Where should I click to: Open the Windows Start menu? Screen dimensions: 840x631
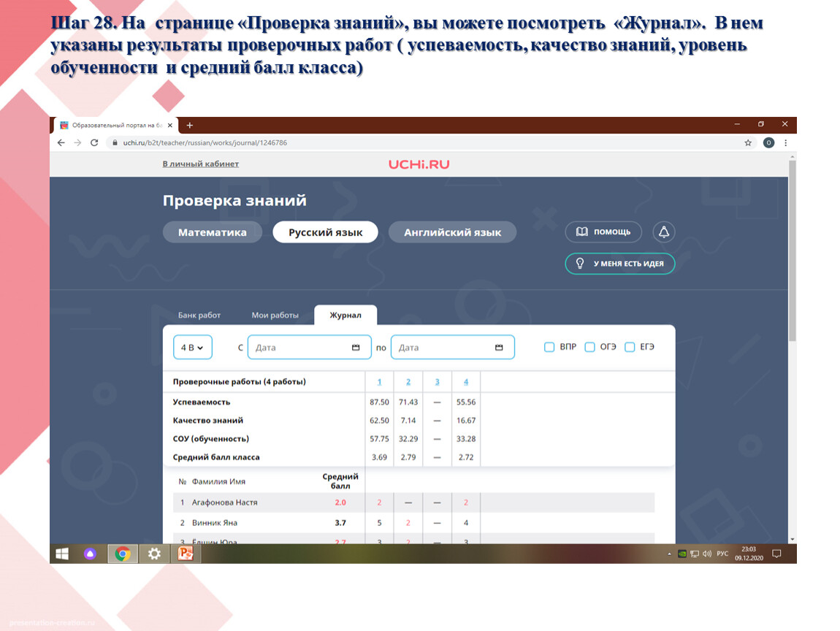tap(62, 554)
